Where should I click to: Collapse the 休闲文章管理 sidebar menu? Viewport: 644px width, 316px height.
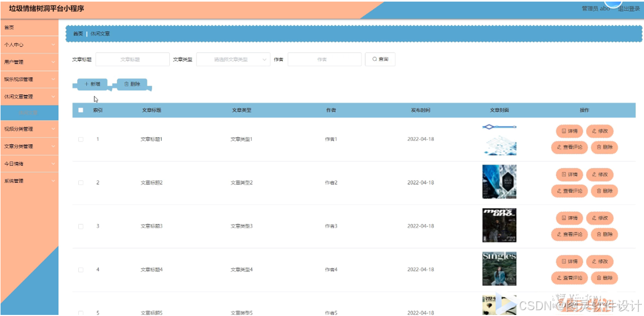pos(29,97)
